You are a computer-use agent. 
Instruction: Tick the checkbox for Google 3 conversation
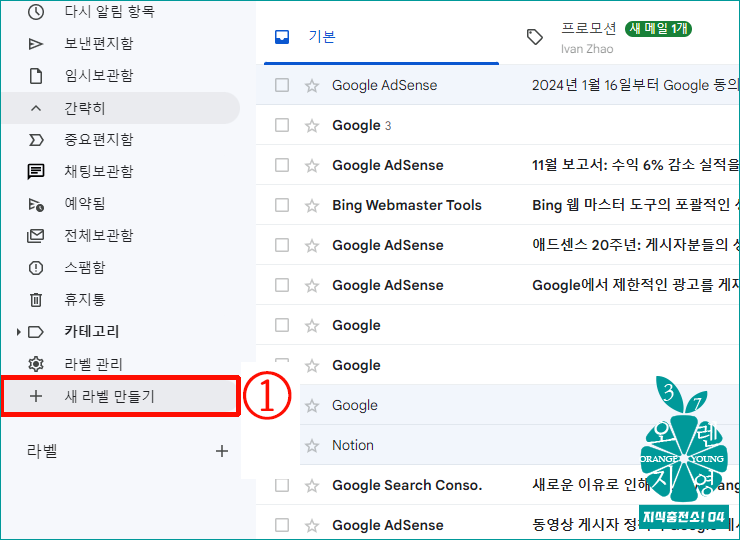tap(282, 126)
